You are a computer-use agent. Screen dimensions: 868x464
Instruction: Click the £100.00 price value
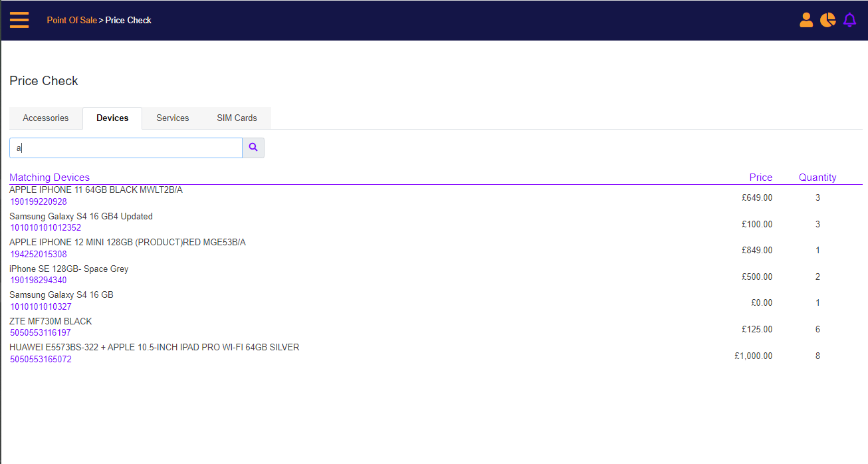point(757,224)
